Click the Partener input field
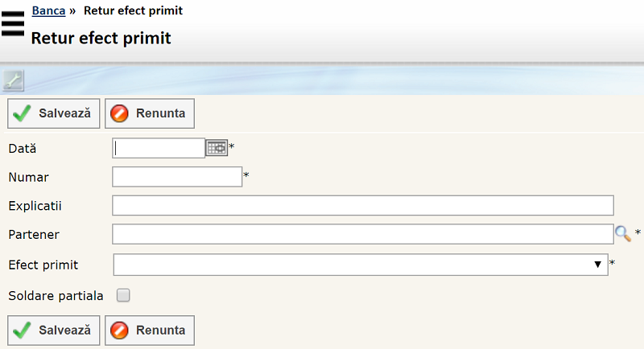Viewport: 644px width, 349px height. coord(362,234)
